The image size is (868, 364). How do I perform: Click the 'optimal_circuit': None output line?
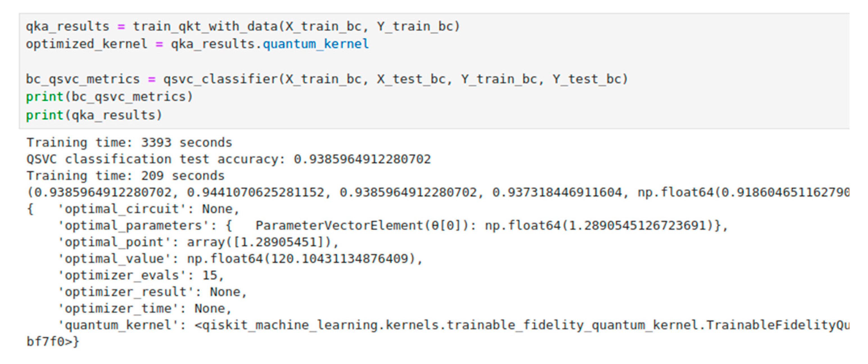pos(148,209)
